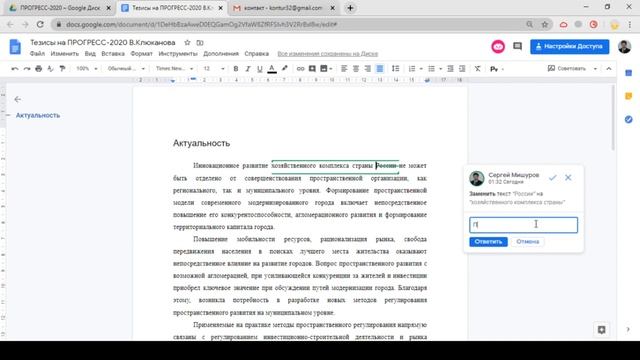The image size is (640, 360).
Task: Open the comment history icon
Action: click(x=518, y=47)
